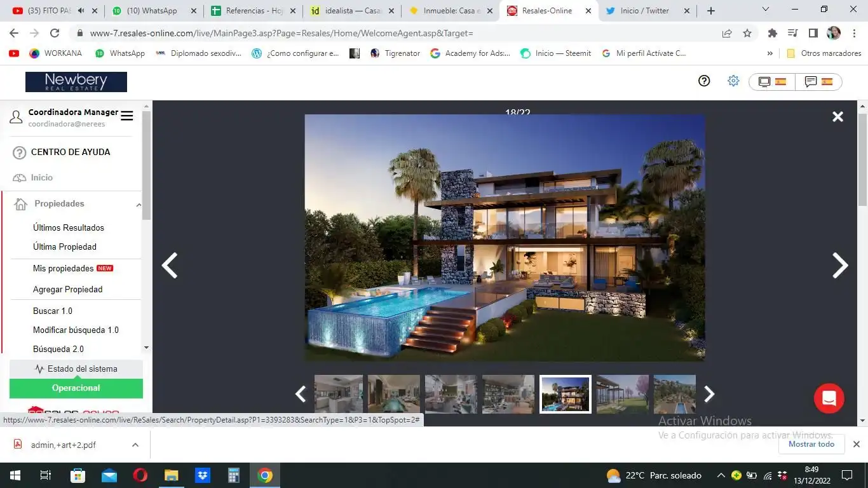Open Otros marcadores folder
The height and width of the screenshot is (488, 868).
824,53
